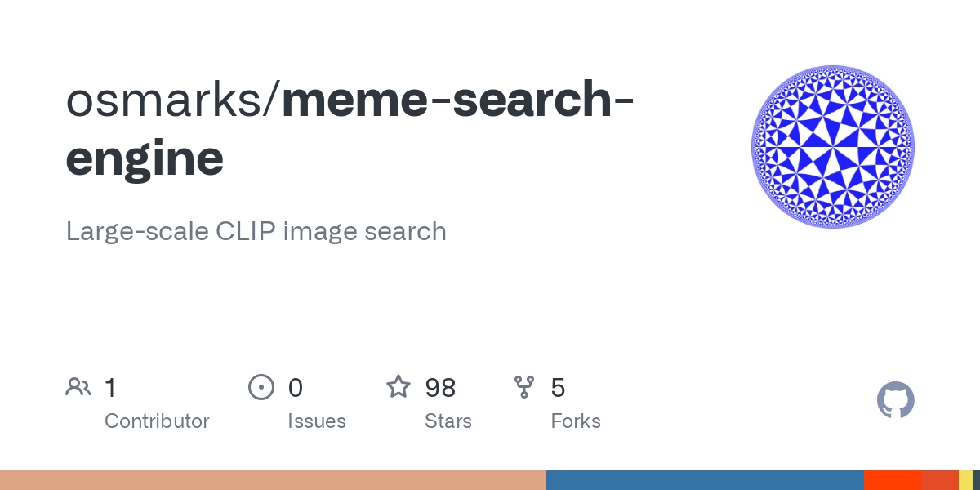Click the Contributor label

point(157,421)
